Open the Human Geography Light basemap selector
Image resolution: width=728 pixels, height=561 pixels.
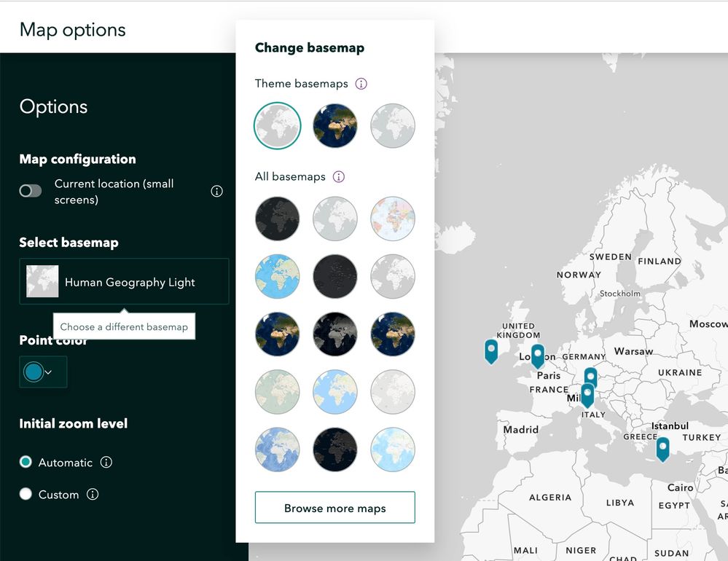click(124, 281)
